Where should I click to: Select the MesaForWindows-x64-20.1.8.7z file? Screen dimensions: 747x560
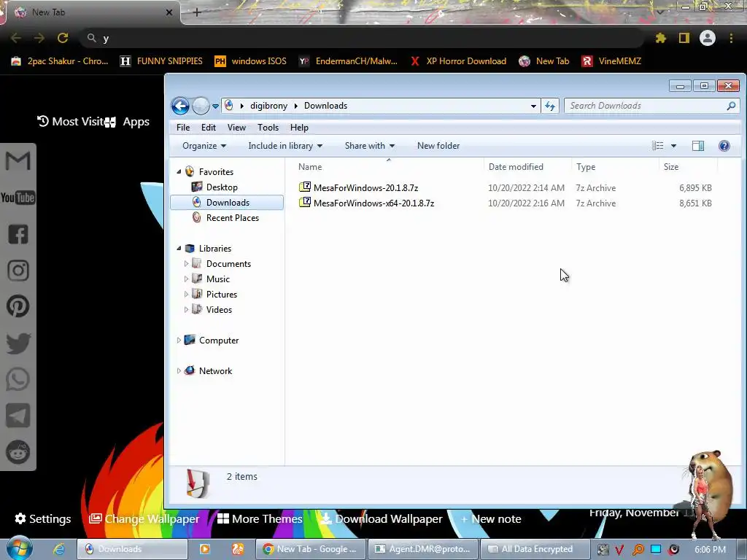373,203
